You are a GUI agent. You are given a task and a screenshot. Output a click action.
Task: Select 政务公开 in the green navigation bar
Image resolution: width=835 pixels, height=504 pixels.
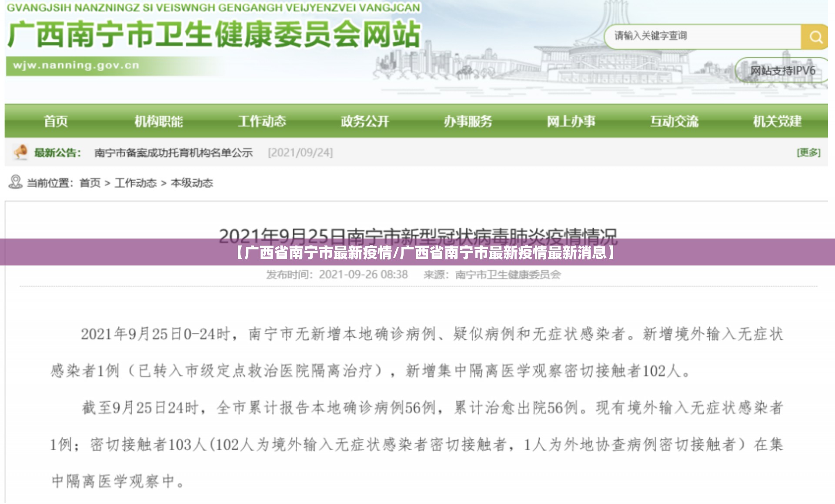[x=365, y=121]
